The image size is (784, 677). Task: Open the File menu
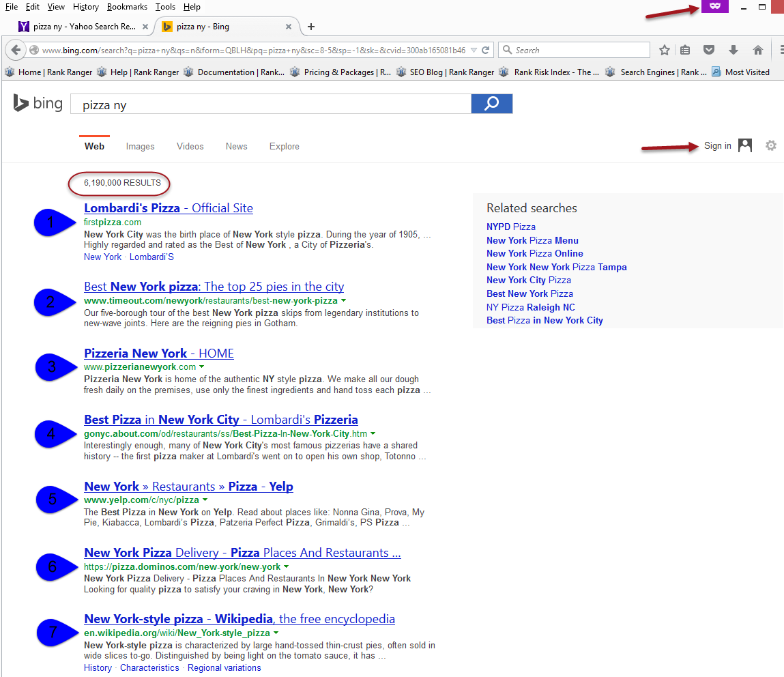click(x=11, y=7)
